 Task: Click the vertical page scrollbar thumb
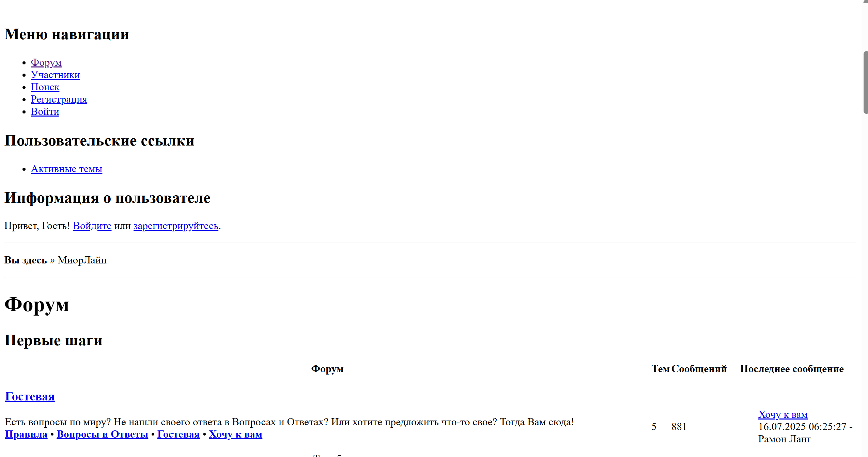[866, 82]
